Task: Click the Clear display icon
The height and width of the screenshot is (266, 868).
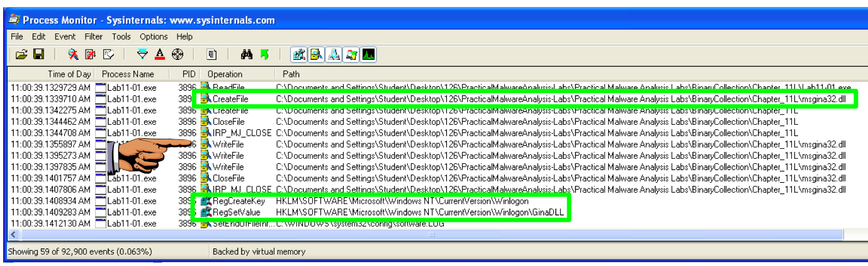Action: [x=108, y=55]
